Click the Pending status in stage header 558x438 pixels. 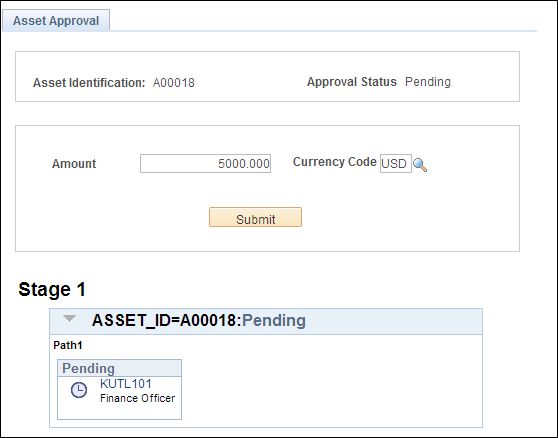pyautogui.click(x=274, y=320)
